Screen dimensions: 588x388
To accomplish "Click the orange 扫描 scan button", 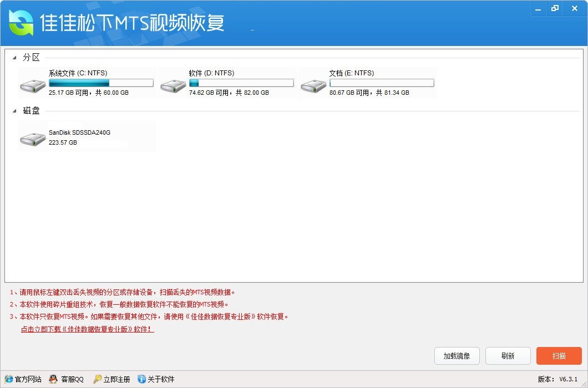I will click(559, 356).
